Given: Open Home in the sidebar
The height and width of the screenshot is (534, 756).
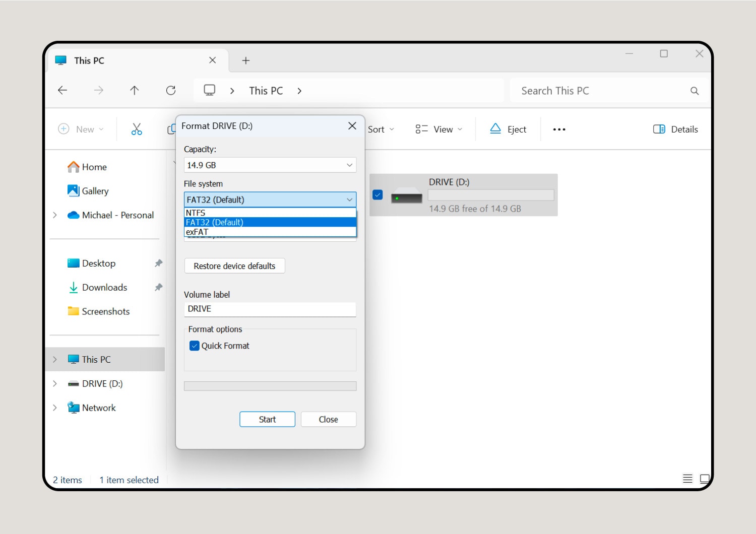Looking at the screenshot, I should [94, 167].
